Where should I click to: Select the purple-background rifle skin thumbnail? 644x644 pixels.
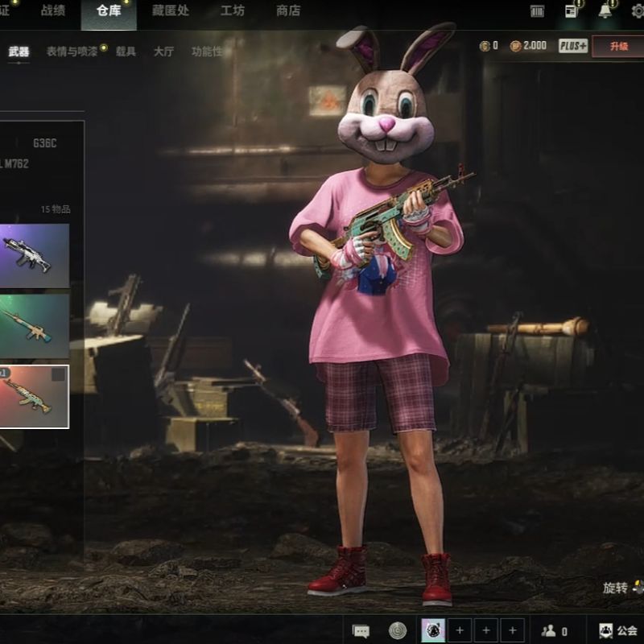(34, 256)
